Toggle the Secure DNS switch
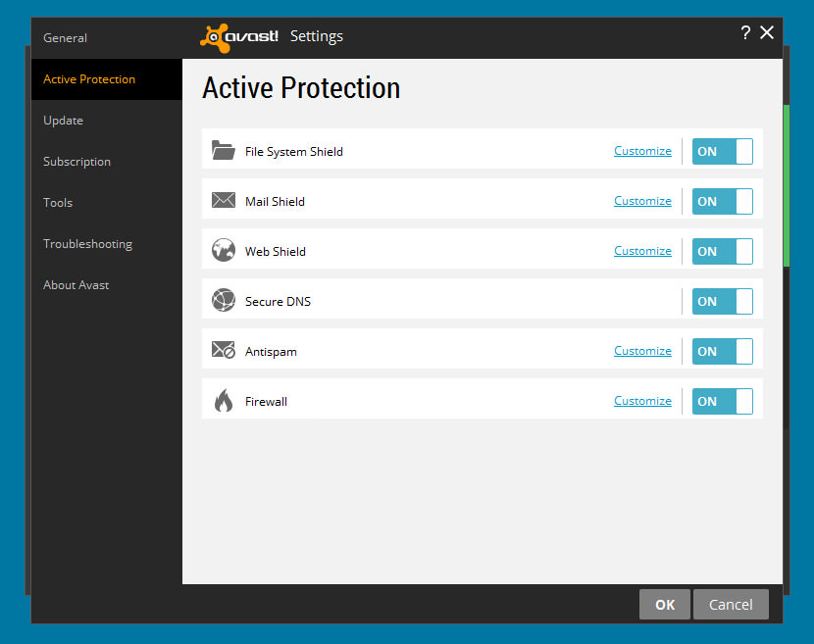Screen dimensions: 814x644 722,301
